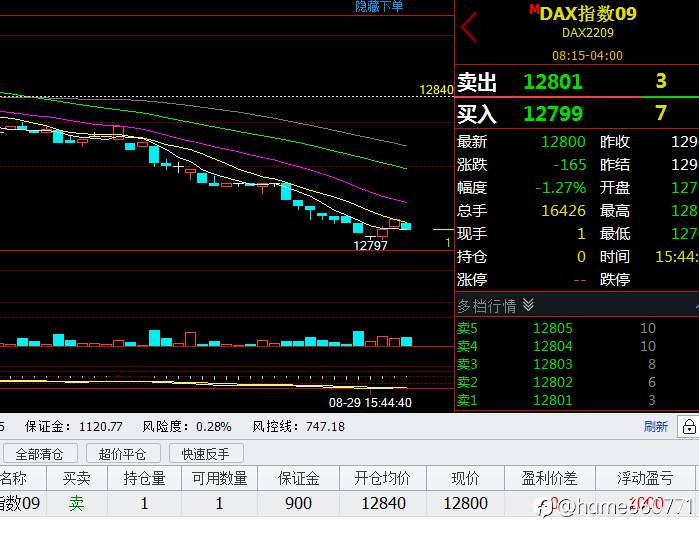Click the 保证金 1120.77 status text
The image size is (699, 541).
click(x=74, y=427)
